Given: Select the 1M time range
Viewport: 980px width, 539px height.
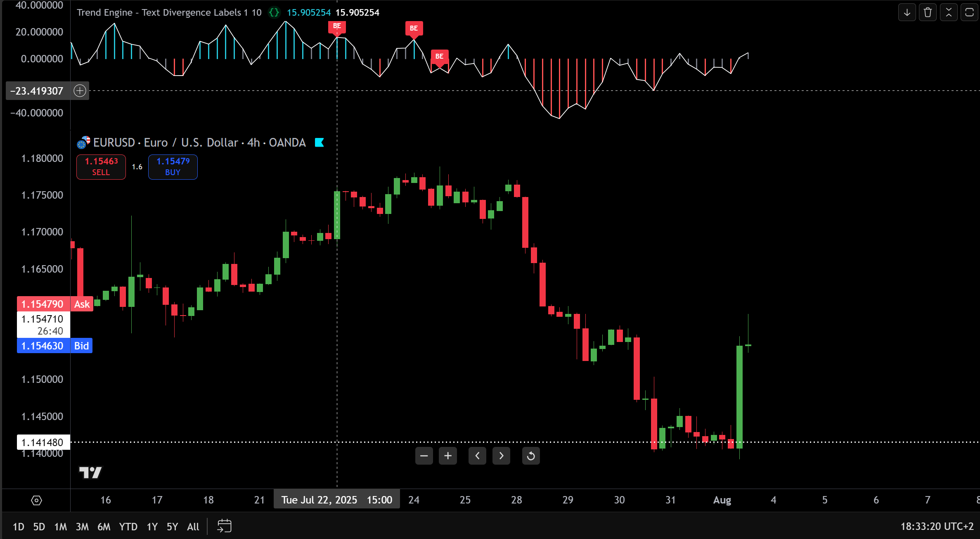Looking at the screenshot, I should coord(61,527).
